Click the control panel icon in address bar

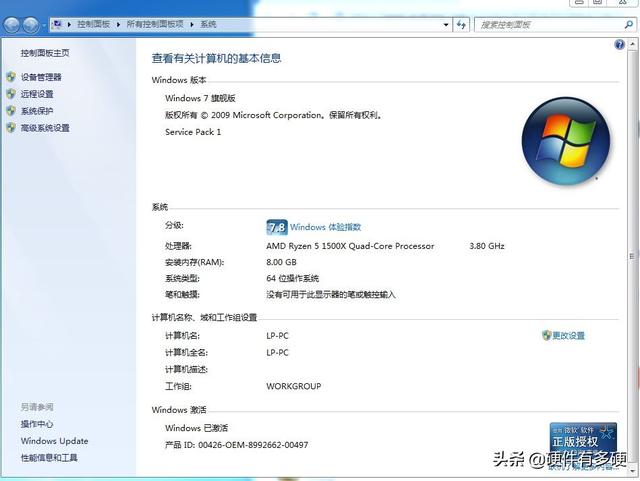[57, 24]
